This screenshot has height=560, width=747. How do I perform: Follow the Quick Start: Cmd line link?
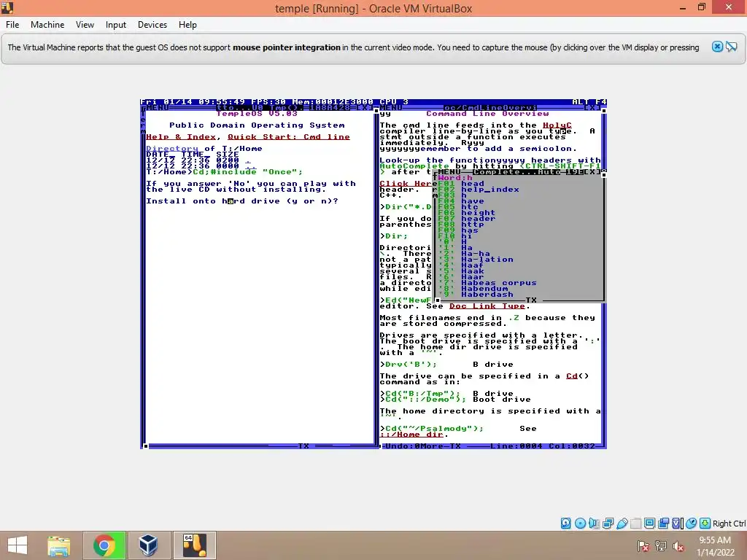pyautogui.click(x=289, y=136)
